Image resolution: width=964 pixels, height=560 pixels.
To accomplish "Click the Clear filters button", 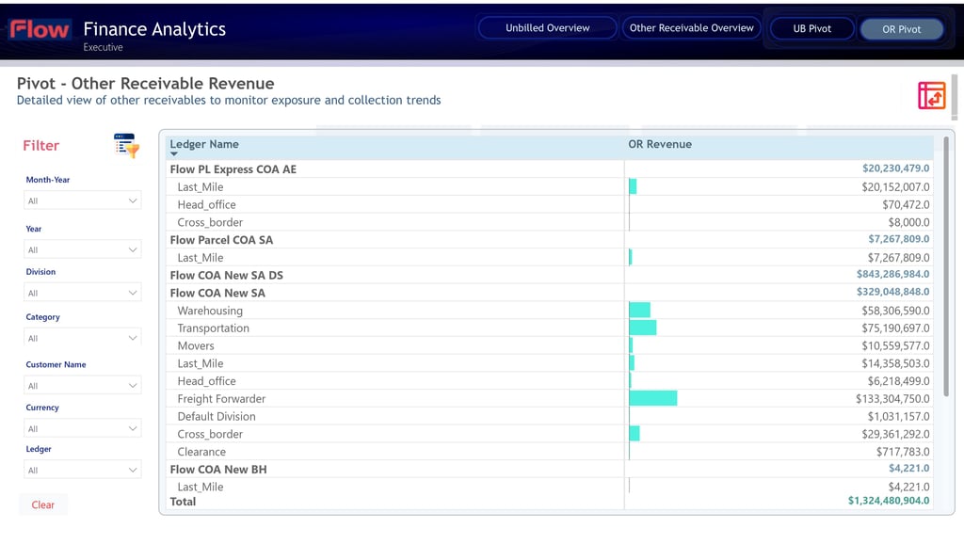I will (43, 504).
